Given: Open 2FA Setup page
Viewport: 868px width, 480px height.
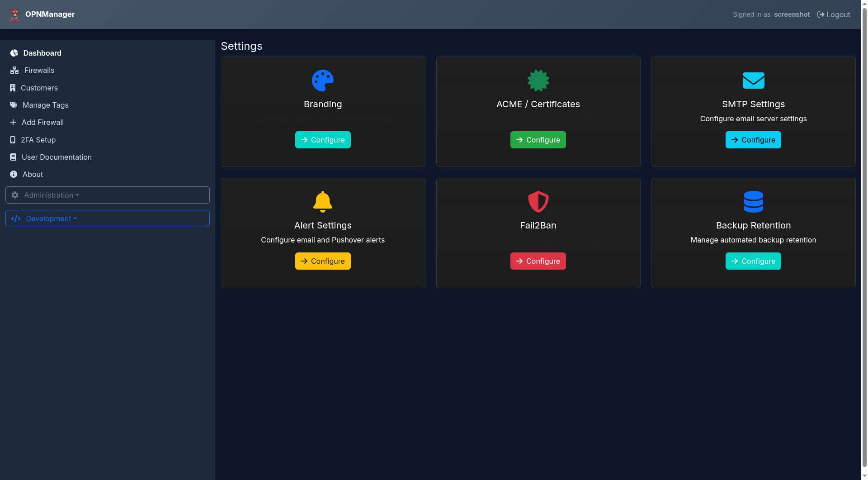Looking at the screenshot, I should click(x=38, y=140).
